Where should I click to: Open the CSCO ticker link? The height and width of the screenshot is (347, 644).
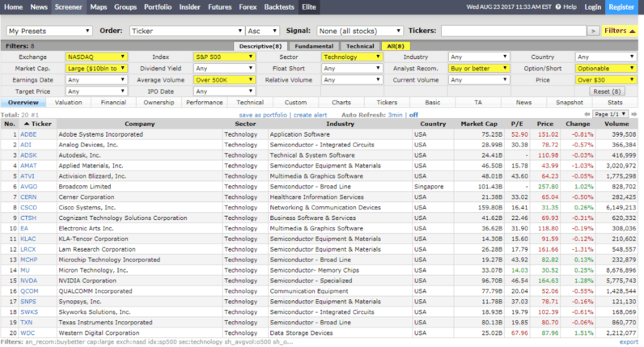[x=29, y=207]
